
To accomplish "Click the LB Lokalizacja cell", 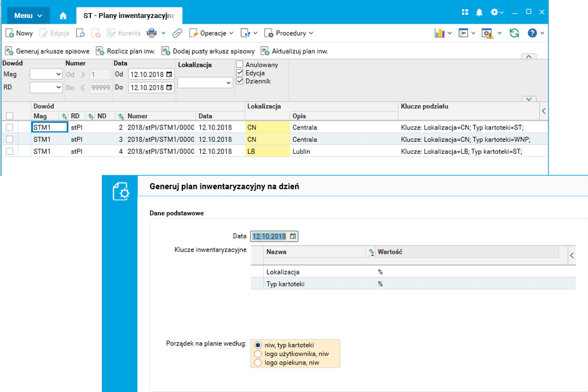I will tap(268, 152).
